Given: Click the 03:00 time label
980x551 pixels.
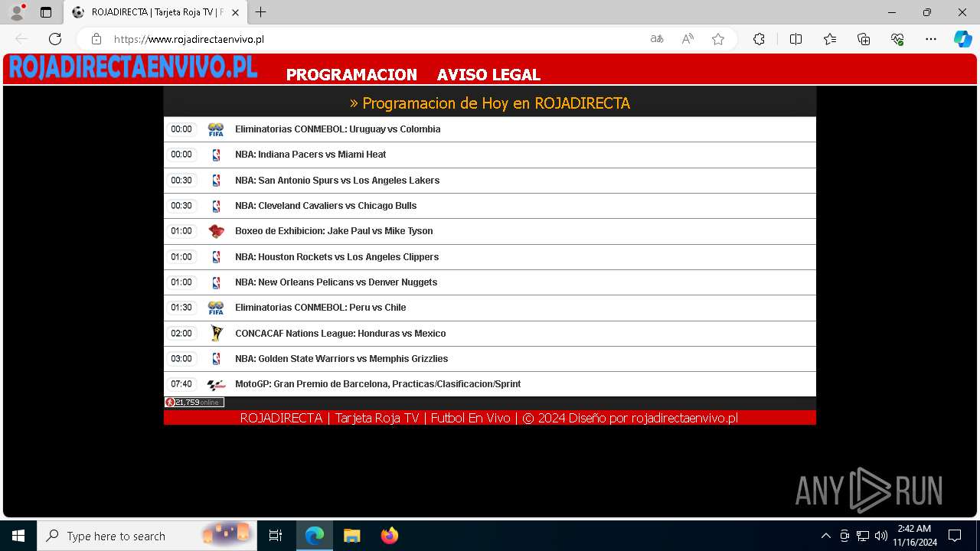Looking at the screenshot, I should tap(181, 359).
